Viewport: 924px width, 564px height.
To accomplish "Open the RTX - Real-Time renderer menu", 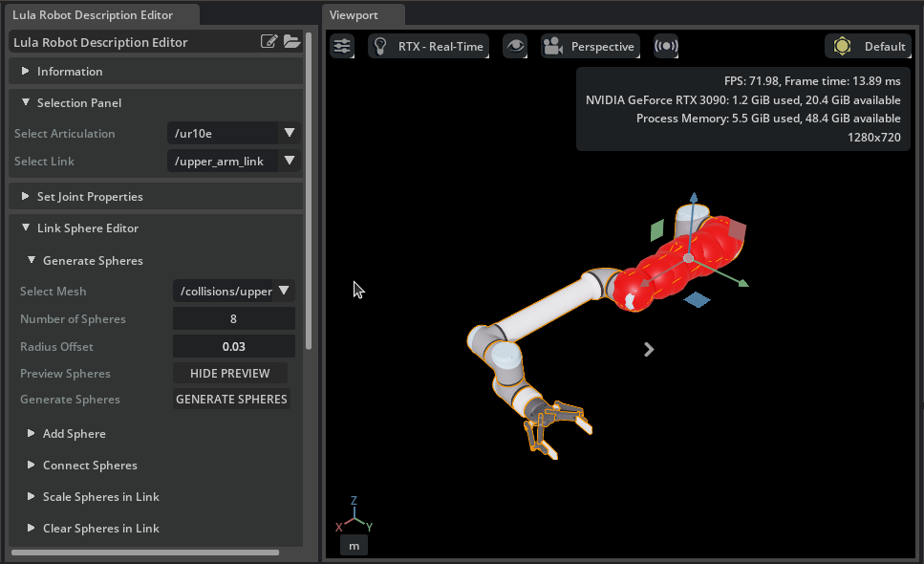I will point(428,45).
